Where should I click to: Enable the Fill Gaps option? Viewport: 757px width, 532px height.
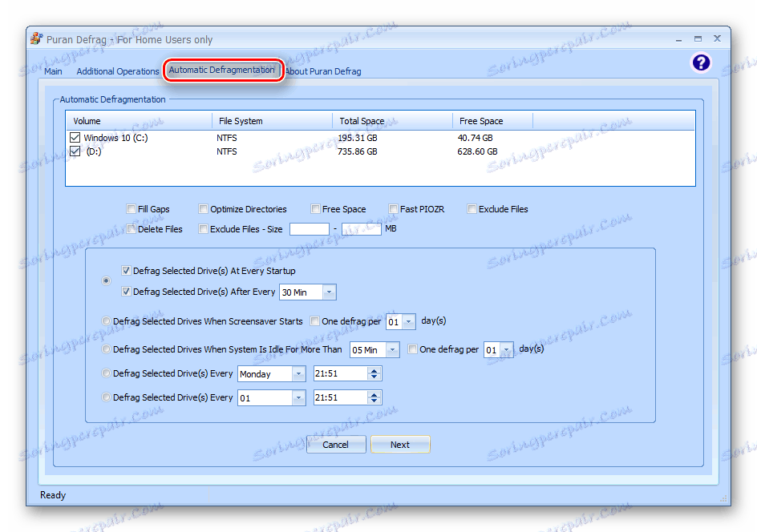(131, 209)
